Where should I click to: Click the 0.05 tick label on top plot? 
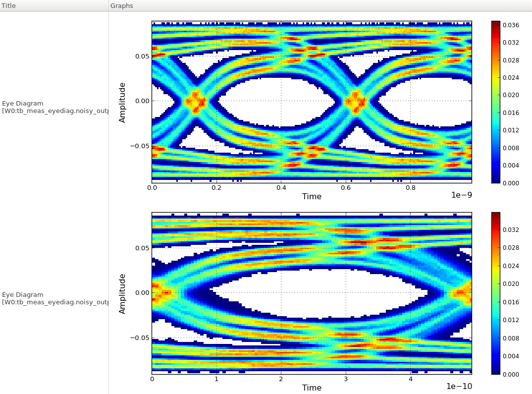point(141,56)
